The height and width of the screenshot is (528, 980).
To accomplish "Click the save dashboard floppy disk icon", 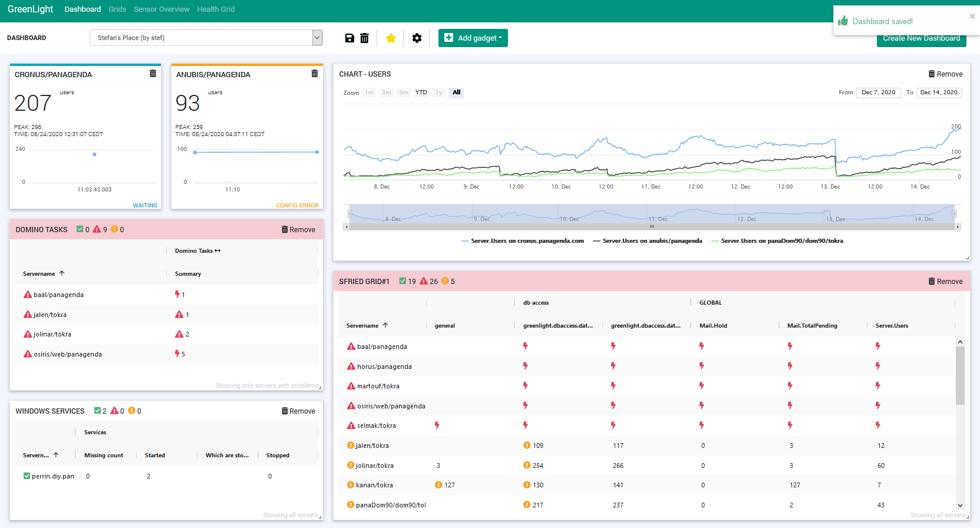I will (x=349, y=38).
